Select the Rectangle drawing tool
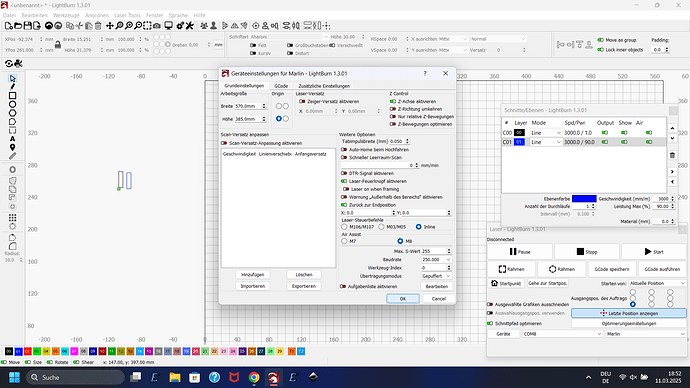Viewport: 690px width, 388px height. click(12, 95)
